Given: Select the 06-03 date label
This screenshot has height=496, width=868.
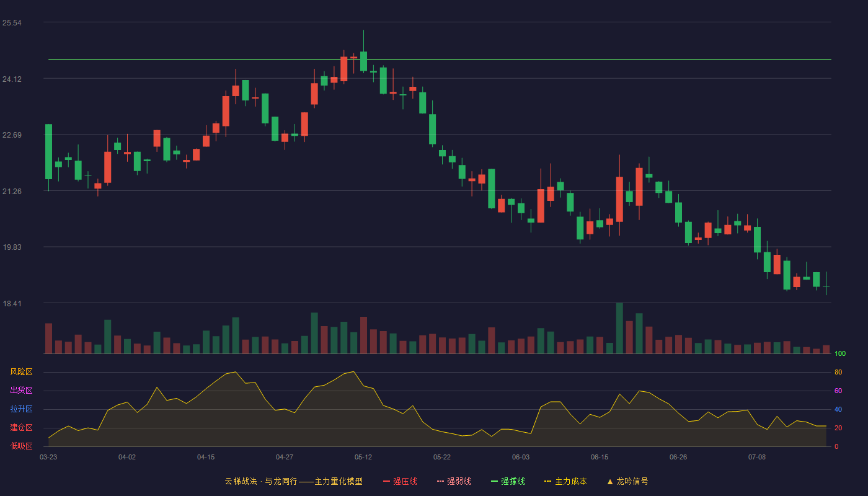Looking at the screenshot, I should pyautogui.click(x=521, y=457).
